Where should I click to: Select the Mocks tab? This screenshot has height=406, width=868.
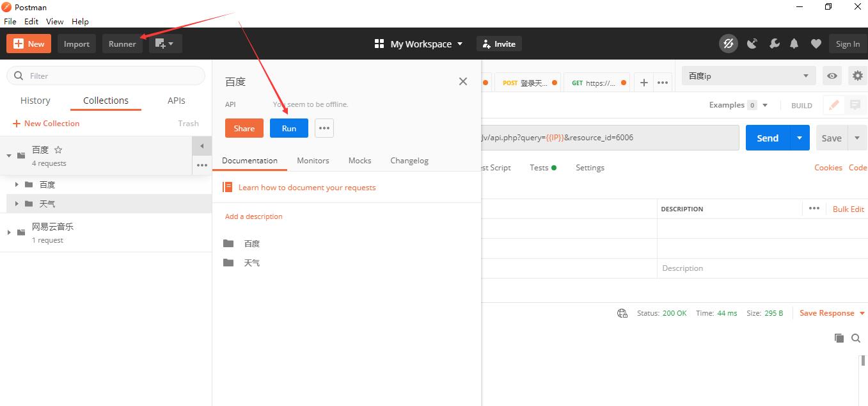[359, 161]
